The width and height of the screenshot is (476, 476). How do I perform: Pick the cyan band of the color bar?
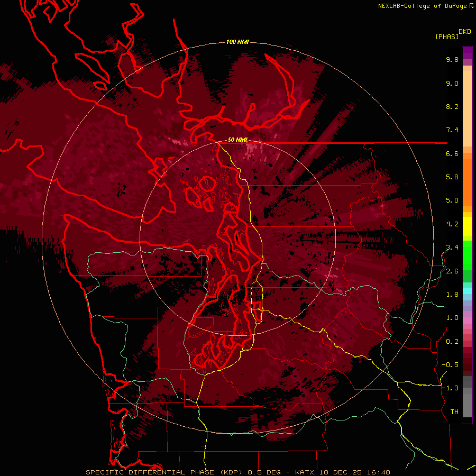click(467, 291)
